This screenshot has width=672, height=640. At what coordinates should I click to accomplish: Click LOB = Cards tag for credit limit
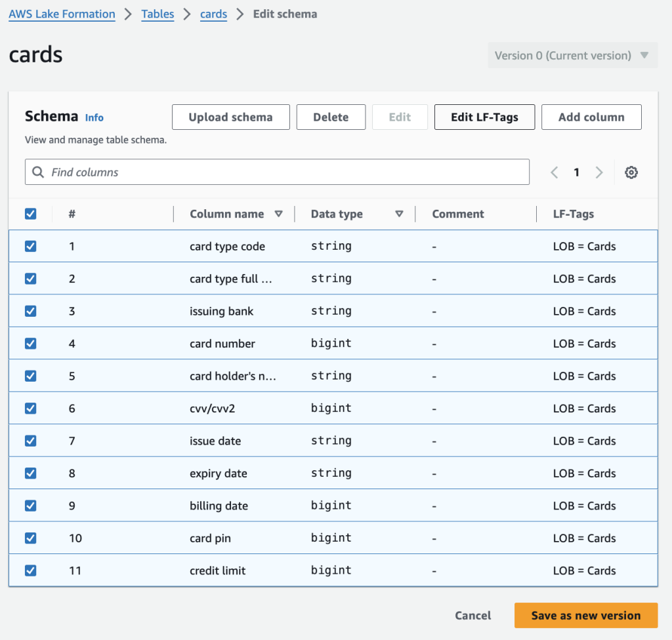pyautogui.click(x=585, y=570)
